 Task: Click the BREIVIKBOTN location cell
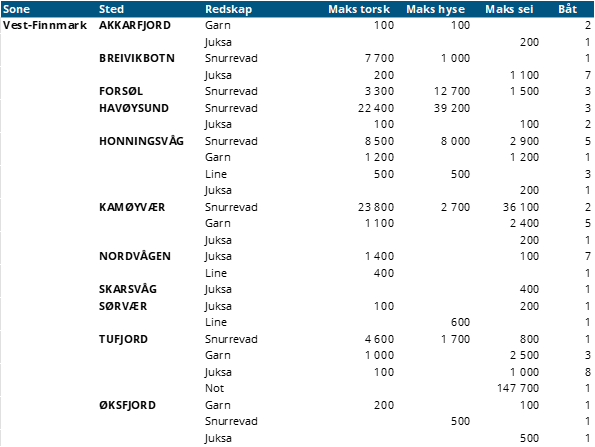137,58
